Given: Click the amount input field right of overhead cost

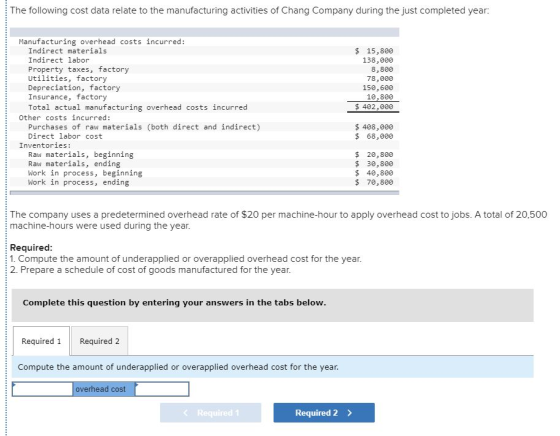Looking at the screenshot, I should [x=162, y=389].
